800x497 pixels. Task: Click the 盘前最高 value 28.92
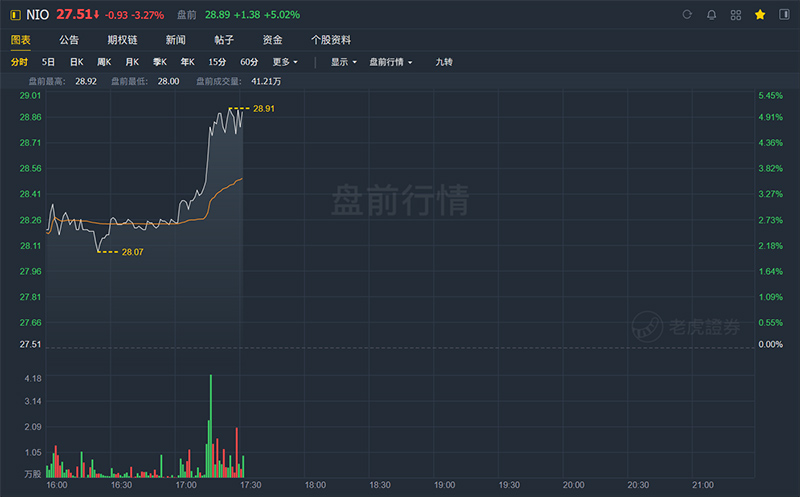(x=86, y=82)
